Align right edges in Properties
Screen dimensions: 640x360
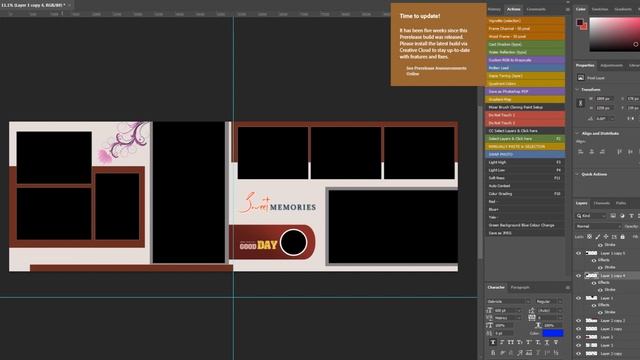point(602,152)
